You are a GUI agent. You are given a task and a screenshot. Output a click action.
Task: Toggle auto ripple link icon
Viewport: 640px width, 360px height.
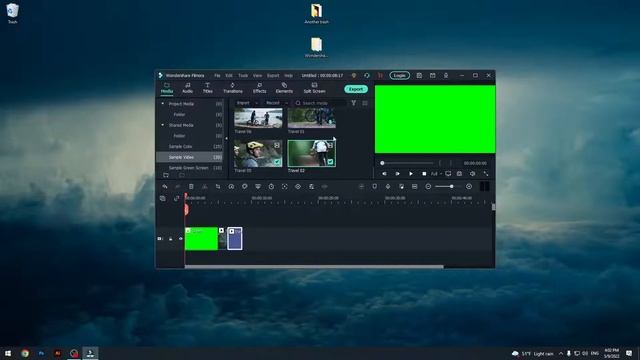[x=176, y=198]
